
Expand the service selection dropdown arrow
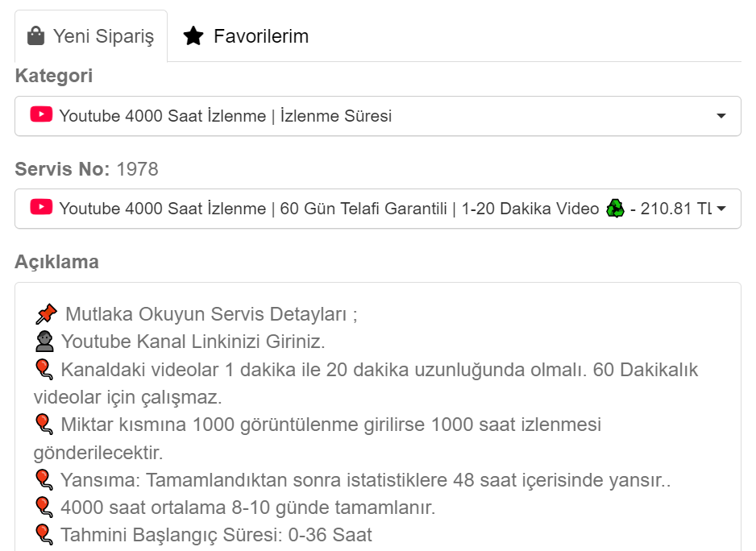click(x=721, y=209)
